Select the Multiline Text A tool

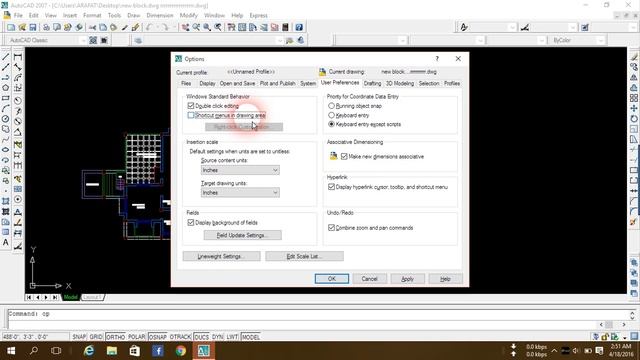pos(6,242)
